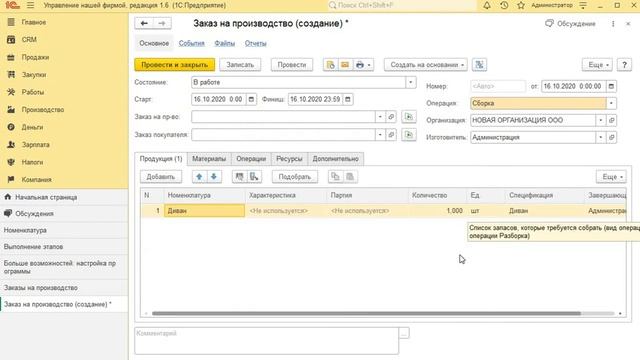Open favorites star icon
The height and width of the screenshot is (360, 640).
point(521,5)
